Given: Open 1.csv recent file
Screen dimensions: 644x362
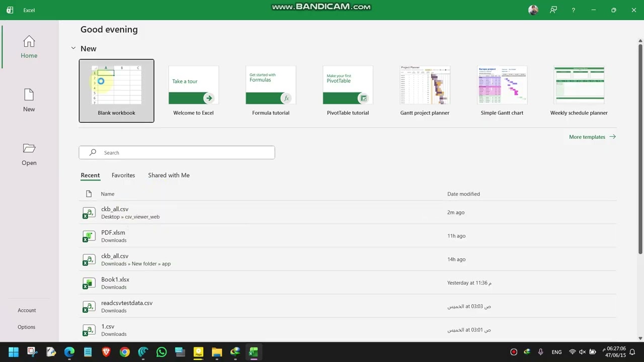Looking at the screenshot, I should pyautogui.click(x=348, y=330).
